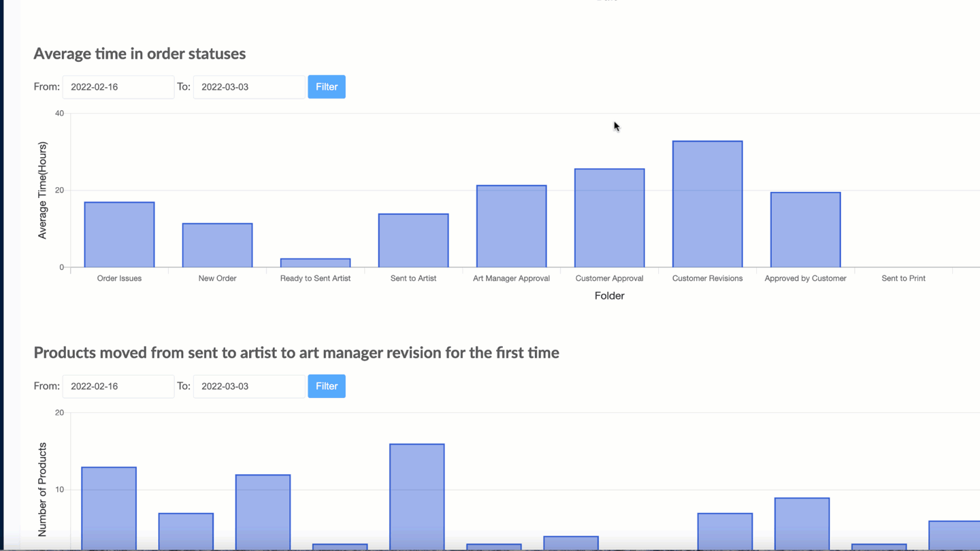The height and width of the screenshot is (551, 980).
Task: Select the New Order bar
Action: (217, 246)
